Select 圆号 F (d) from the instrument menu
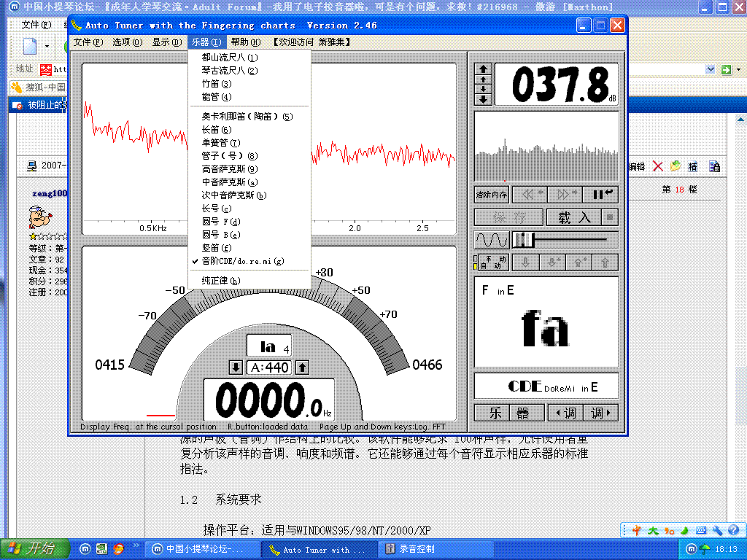Viewport: 747px width, 560px height. [x=249, y=222]
